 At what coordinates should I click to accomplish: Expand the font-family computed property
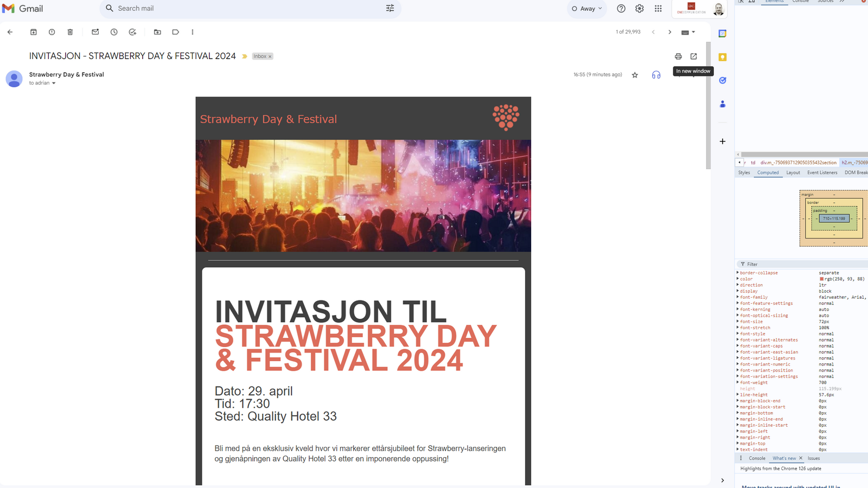coord(738,297)
